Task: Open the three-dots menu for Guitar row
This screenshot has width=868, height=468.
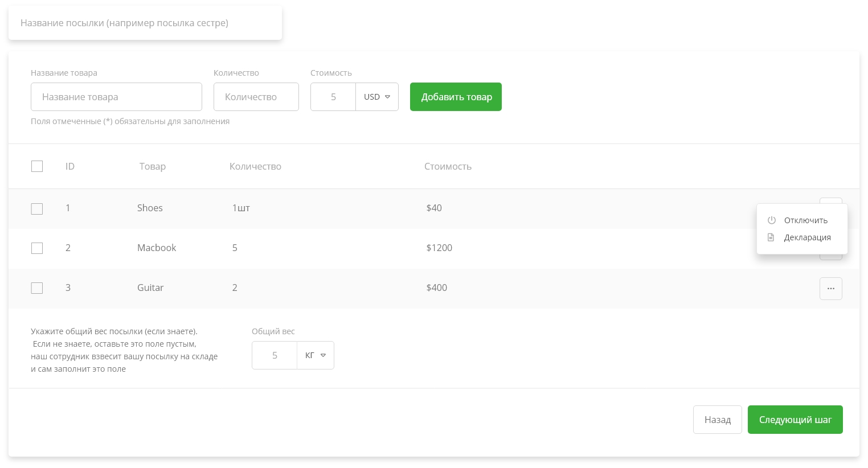Action: (830, 289)
